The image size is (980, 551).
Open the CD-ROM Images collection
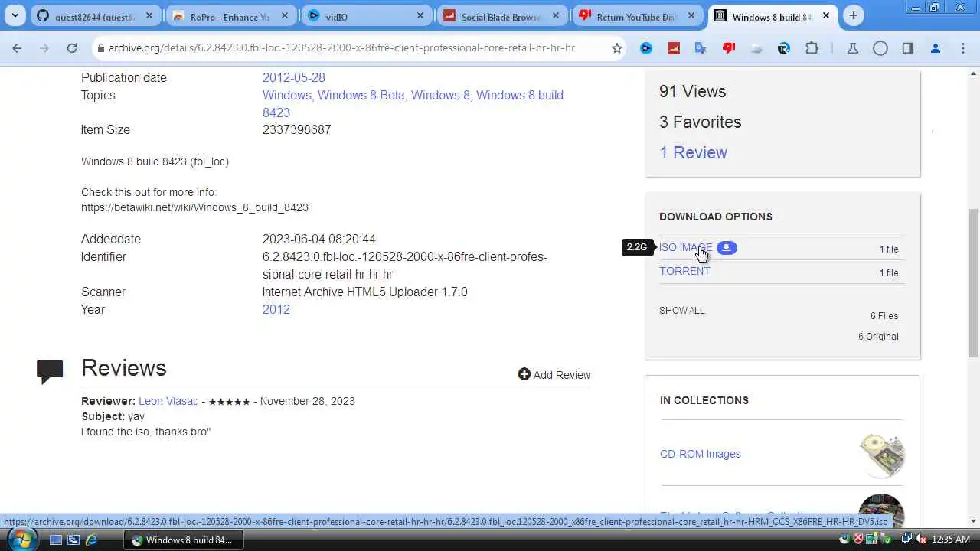700,454
